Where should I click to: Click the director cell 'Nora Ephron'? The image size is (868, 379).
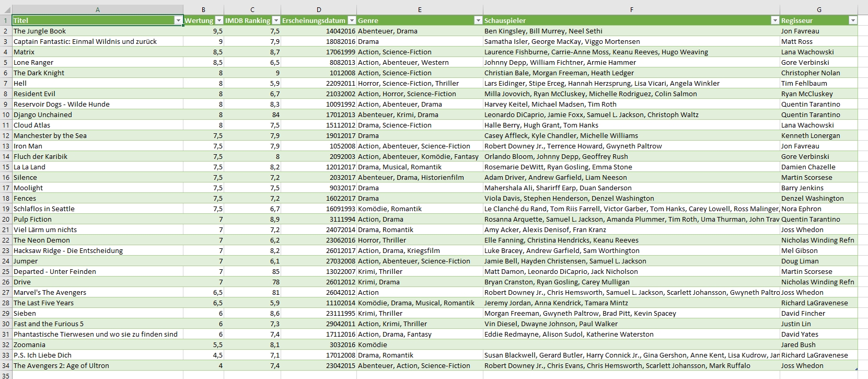819,209
